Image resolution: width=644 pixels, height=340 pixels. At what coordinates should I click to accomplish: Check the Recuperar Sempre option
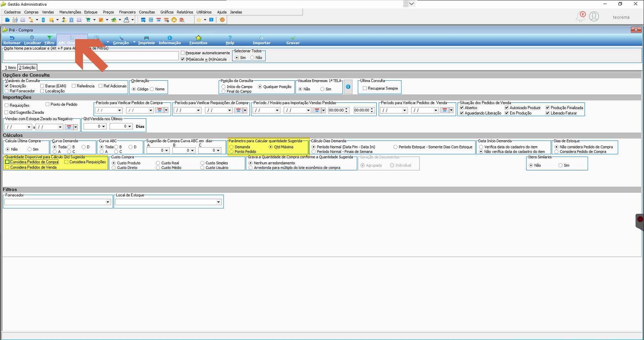[x=365, y=88]
